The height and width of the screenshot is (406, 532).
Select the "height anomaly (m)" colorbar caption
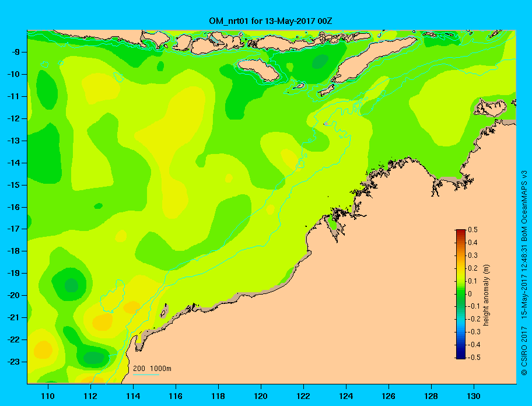[x=486, y=295]
